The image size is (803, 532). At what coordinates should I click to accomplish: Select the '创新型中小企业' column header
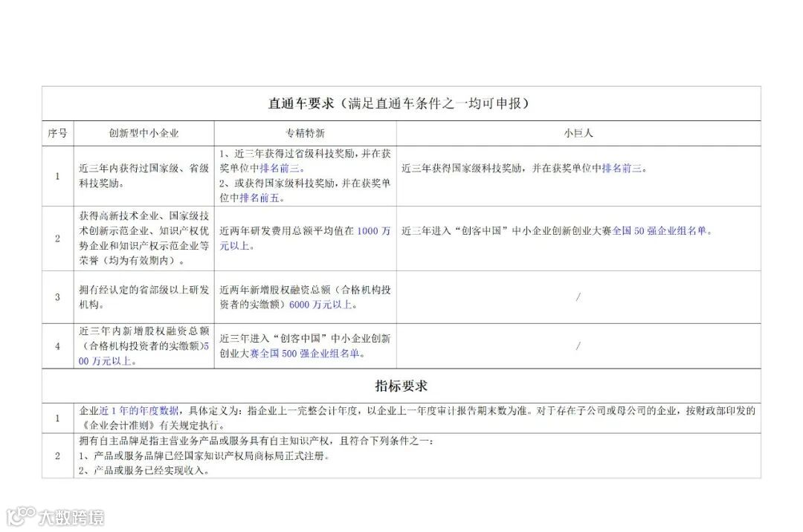point(144,134)
